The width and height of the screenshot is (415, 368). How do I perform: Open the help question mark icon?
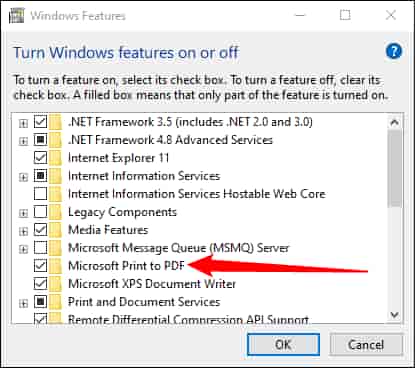tap(394, 52)
